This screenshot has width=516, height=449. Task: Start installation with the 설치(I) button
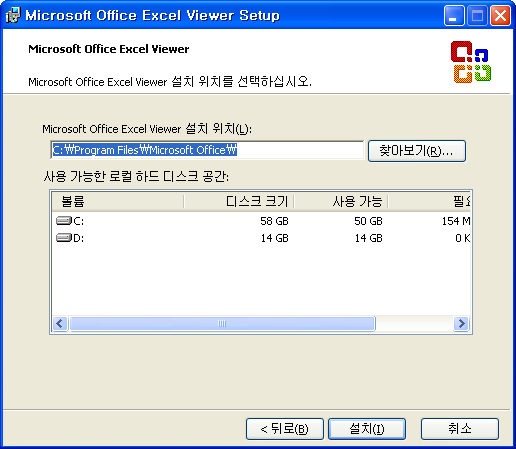coord(367,429)
